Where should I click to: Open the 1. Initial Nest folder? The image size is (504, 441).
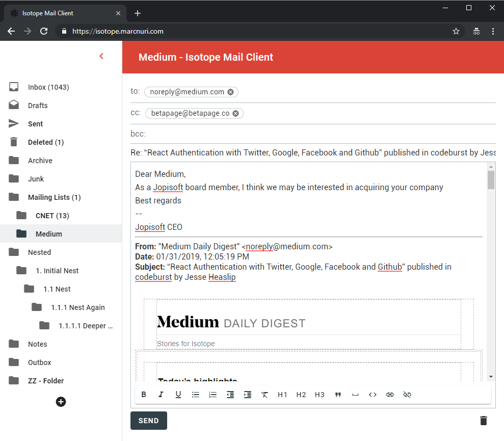click(x=61, y=271)
